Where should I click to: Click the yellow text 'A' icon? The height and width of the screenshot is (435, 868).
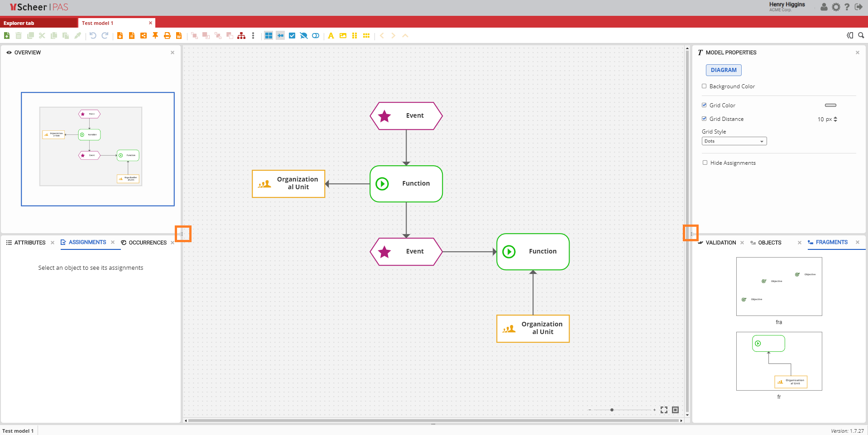click(x=331, y=36)
